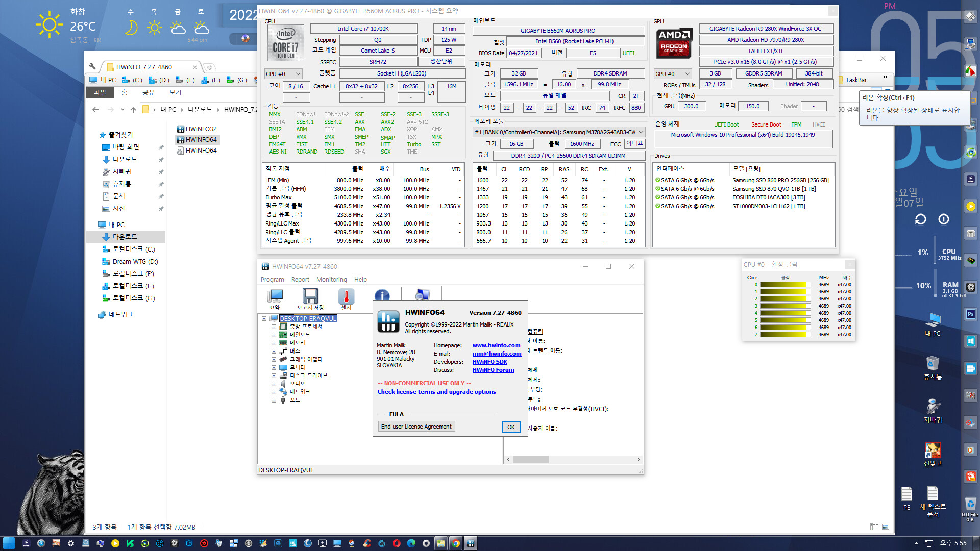The width and height of the screenshot is (980, 551).
Task: Open the CPU #0 selector dropdown
Action: click(x=283, y=74)
